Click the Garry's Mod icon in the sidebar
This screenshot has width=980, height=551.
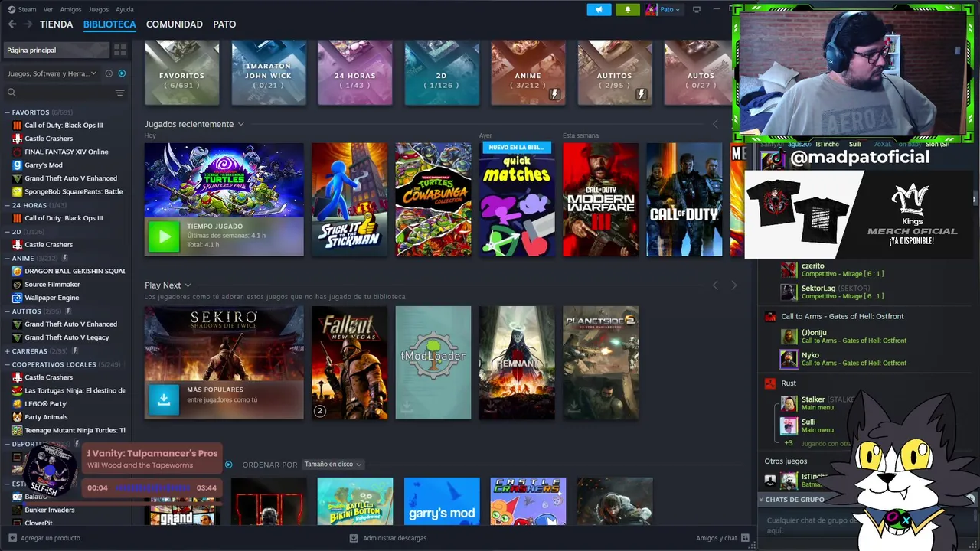[x=17, y=165]
